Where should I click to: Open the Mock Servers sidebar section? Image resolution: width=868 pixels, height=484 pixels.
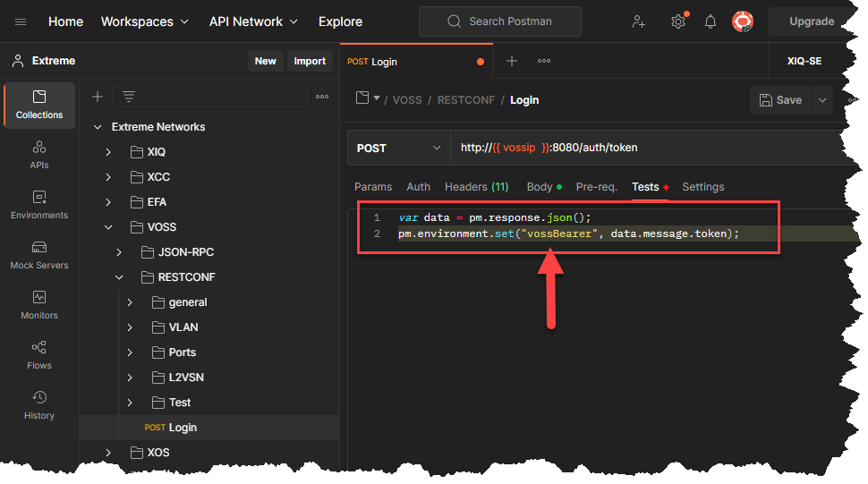click(x=39, y=255)
